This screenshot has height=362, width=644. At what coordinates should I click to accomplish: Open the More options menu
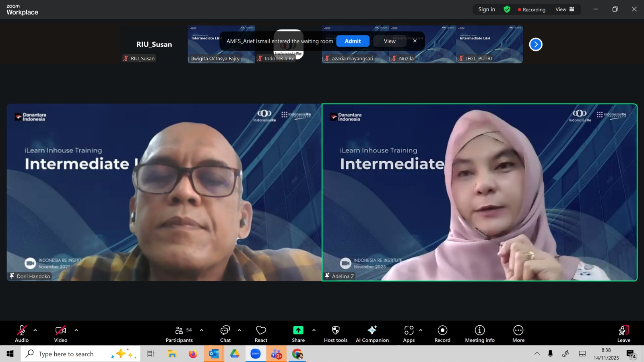pos(518,334)
